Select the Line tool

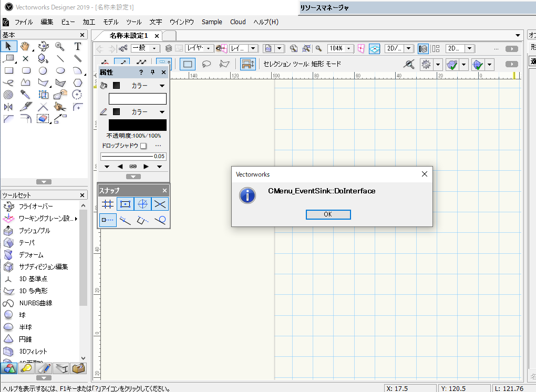(60, 58)
